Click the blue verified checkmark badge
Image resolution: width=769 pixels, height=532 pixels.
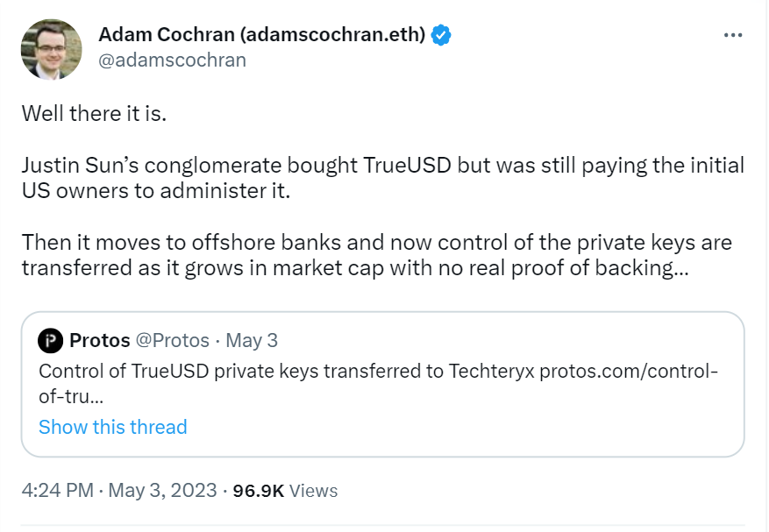pos(442,35)
